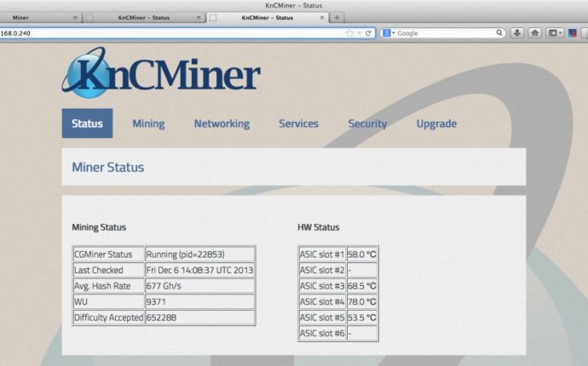Image resolution: width=588 pixels, height=366 pixels.
Task: Open a new tab with plus button
Action: point(337,18)
